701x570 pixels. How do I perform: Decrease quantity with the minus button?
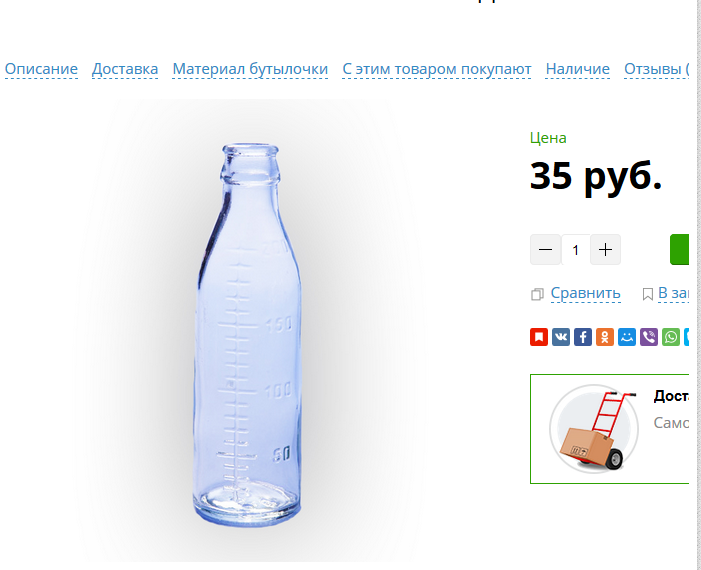(545, 249)
